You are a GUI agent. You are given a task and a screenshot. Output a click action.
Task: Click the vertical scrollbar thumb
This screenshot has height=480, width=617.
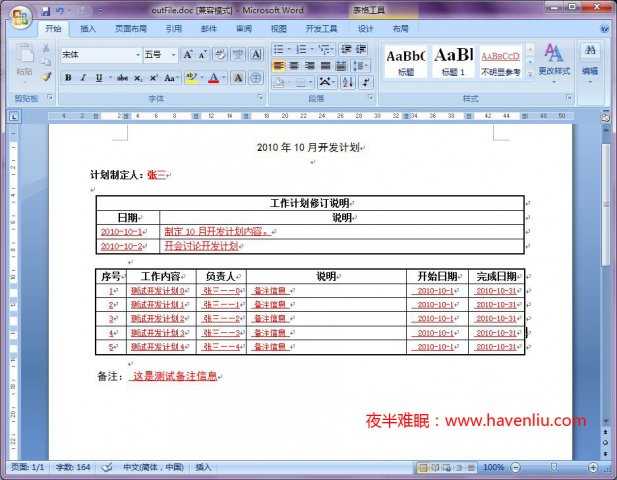coord(606,205)
